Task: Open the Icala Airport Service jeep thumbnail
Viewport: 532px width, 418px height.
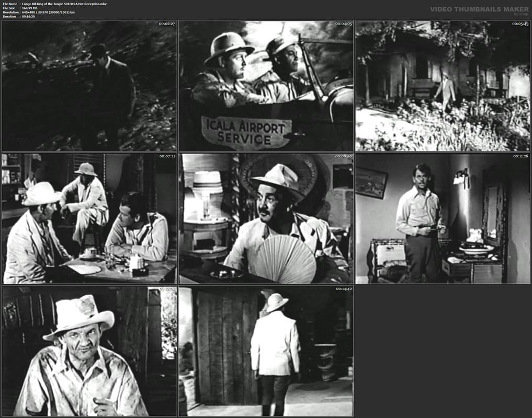Action: [x=266, y=86]
